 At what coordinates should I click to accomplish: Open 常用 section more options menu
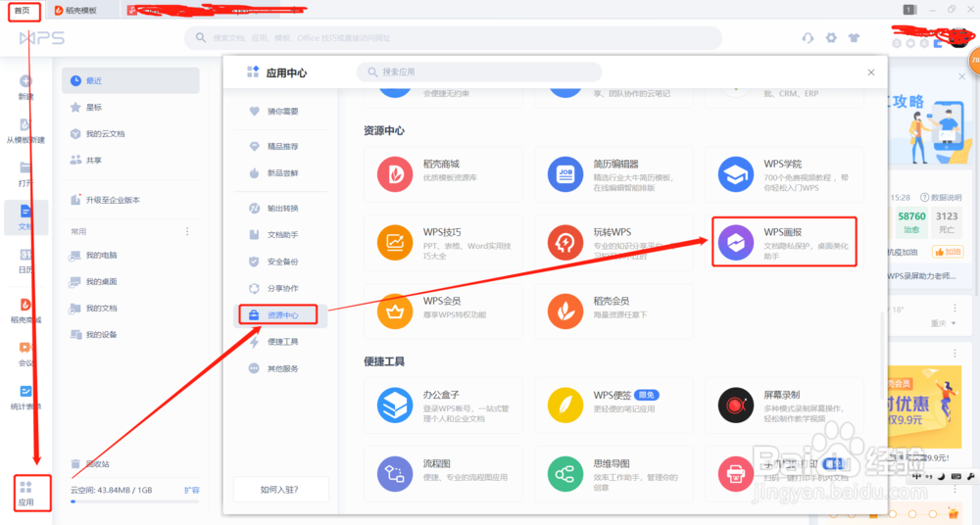tap(187, 231)
